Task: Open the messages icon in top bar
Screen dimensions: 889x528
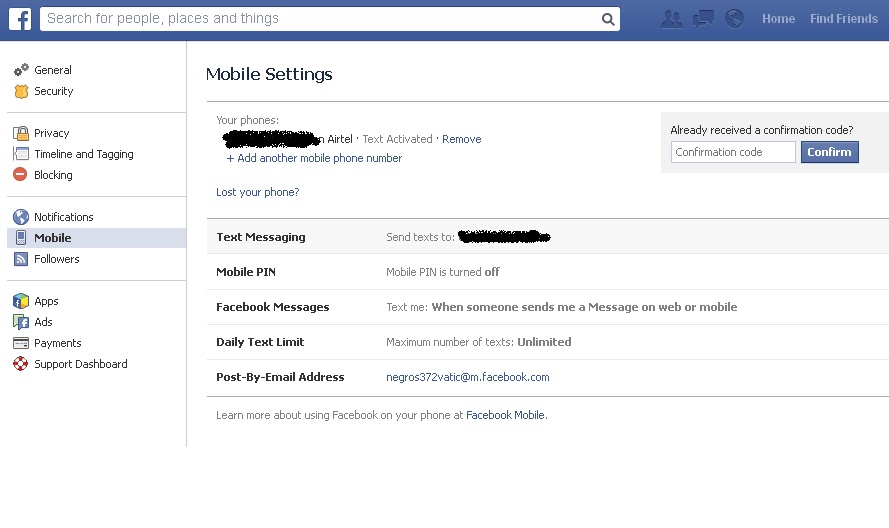Action: point(703,19)
